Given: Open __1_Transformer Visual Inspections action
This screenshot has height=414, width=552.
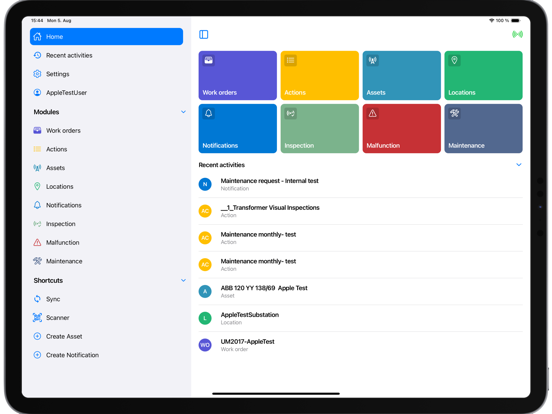Looking at the screenshot, I should [360, 211].
